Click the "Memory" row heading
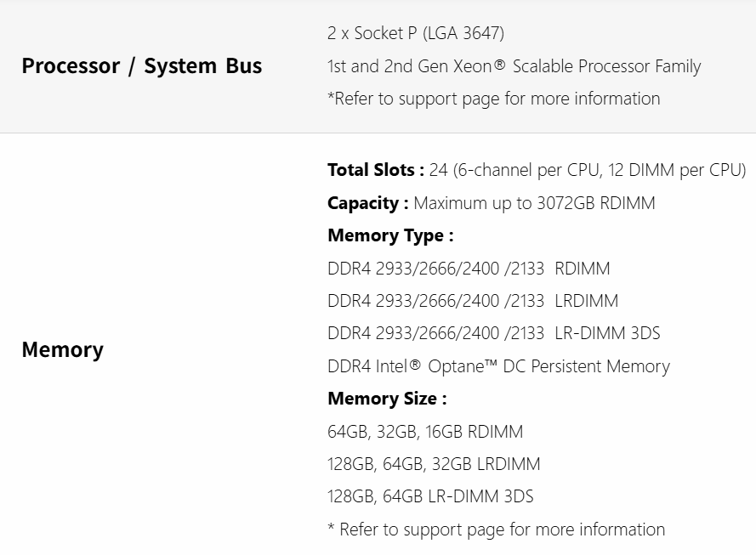The image size is (756, 555). [x=62, y=349]
